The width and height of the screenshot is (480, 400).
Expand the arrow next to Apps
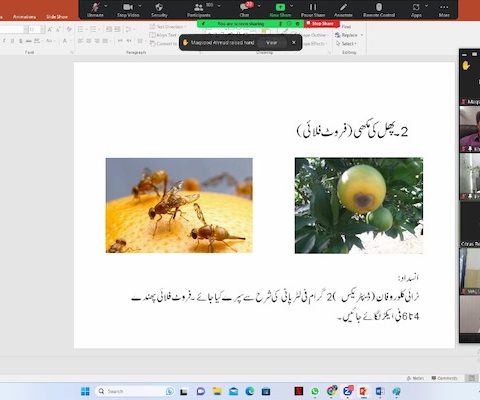[x=427, y=6]
